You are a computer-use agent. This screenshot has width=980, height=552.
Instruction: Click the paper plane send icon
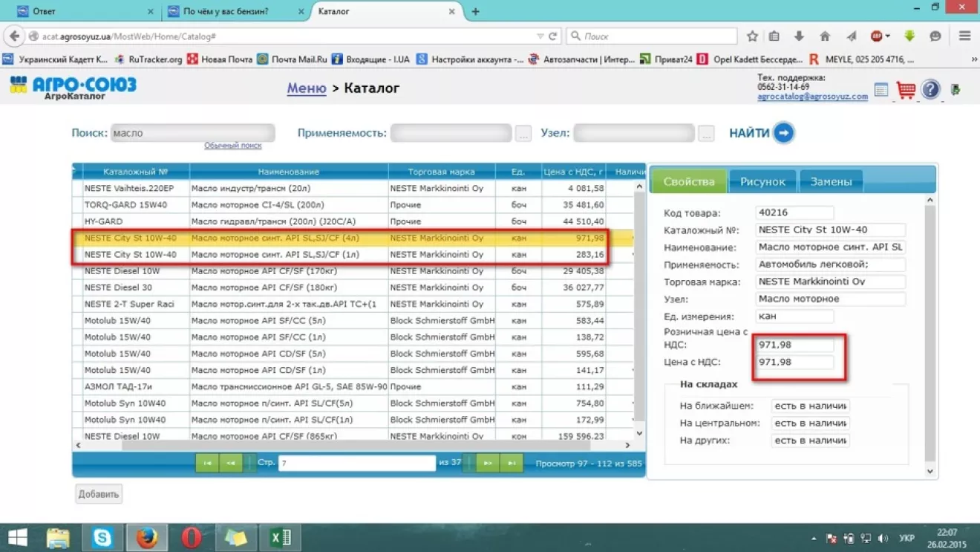pos(851,36)
